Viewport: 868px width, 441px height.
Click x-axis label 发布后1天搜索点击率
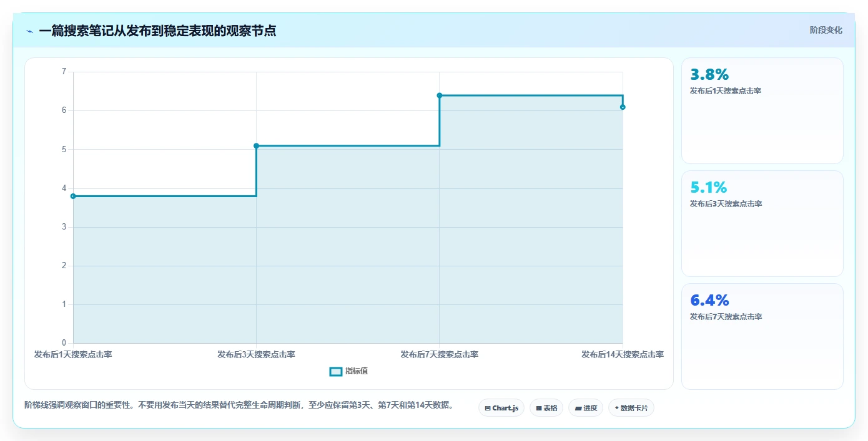pyautogui.click(x=73, y=354)
